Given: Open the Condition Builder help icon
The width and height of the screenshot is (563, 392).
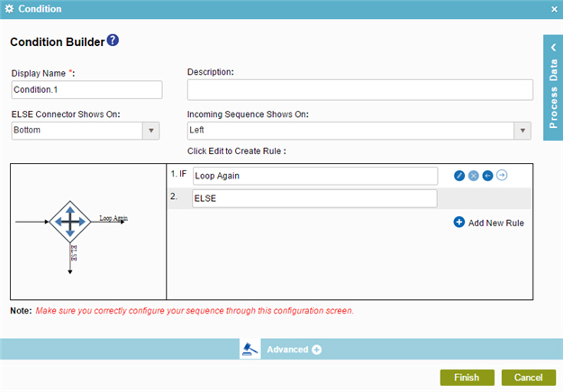Looking at the screenshot, I should (113, 41).
